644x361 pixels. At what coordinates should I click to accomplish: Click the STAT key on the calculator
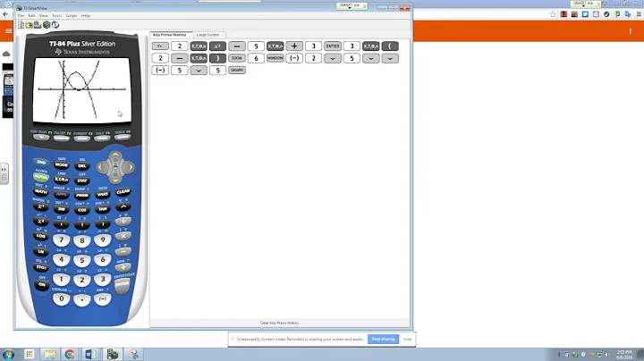click(82, 180)
